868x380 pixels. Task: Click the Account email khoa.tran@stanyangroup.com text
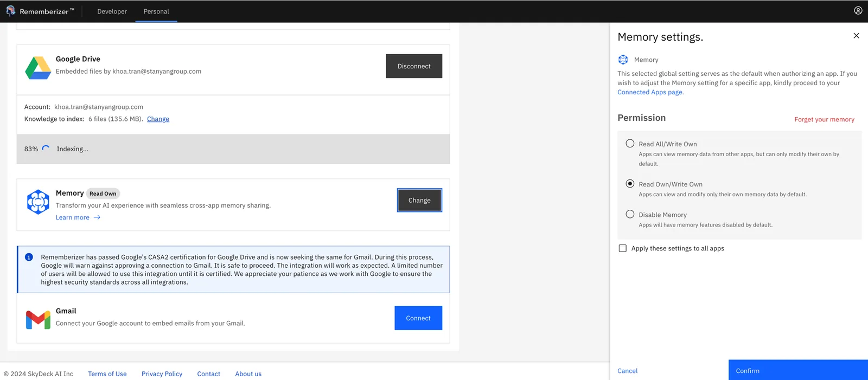pos(99,107)
